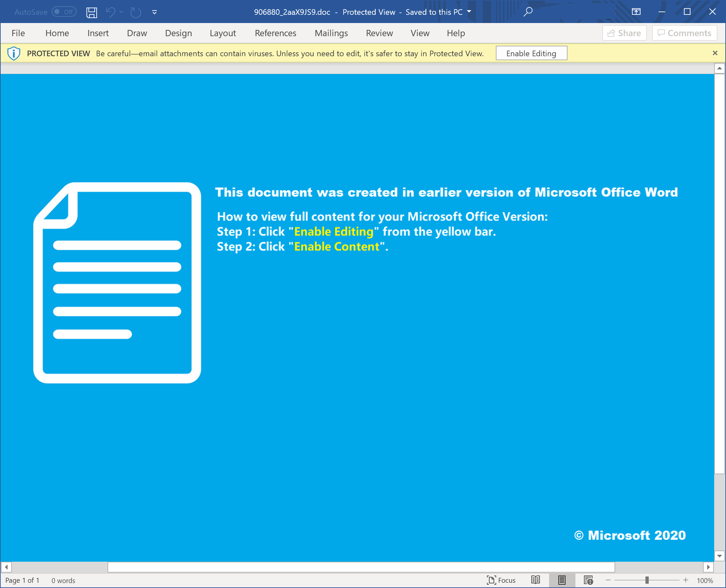Click the Undo arrow icon
Viewport: 726px width, 588px height.
point(110,12)
